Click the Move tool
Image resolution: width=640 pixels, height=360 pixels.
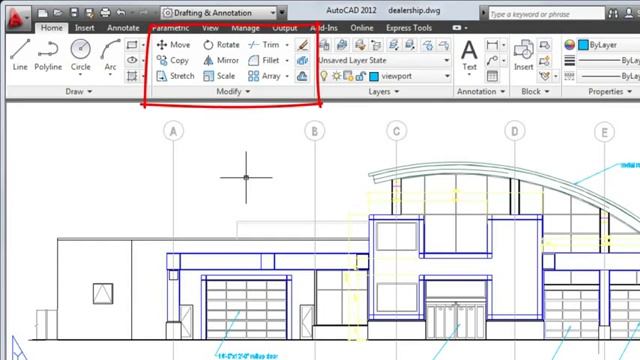173,45
